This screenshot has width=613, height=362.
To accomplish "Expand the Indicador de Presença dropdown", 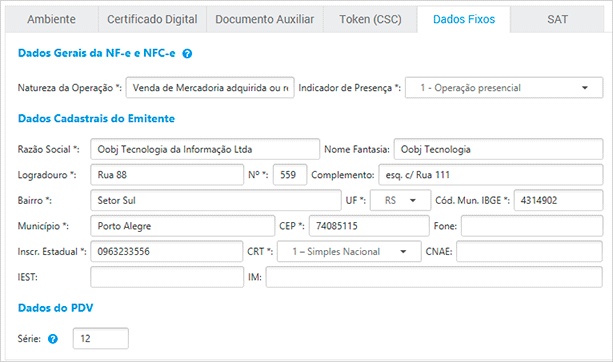I will [504, 88].
